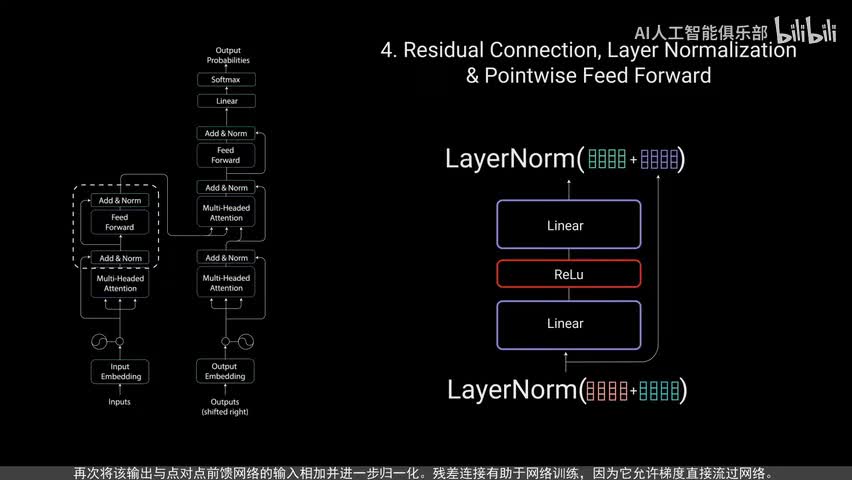
Task: Click the red vector inside bottom LayerNorm
Action: coord(605,390)
